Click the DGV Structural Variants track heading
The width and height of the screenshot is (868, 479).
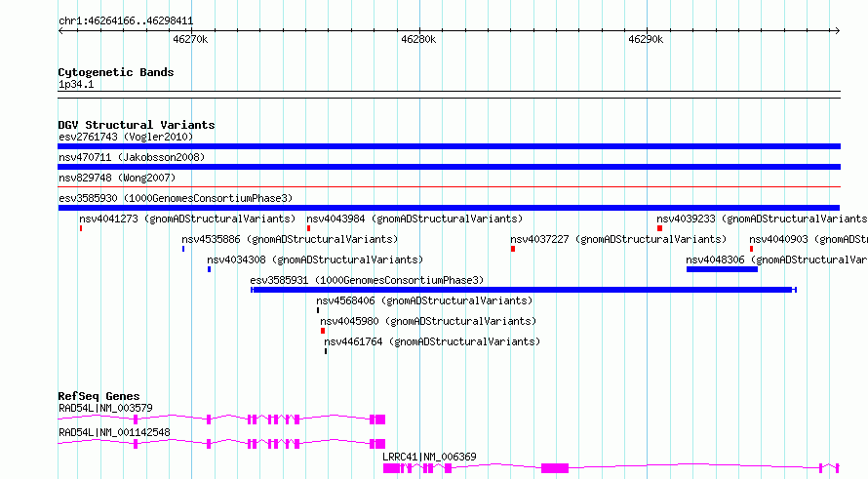137,125
